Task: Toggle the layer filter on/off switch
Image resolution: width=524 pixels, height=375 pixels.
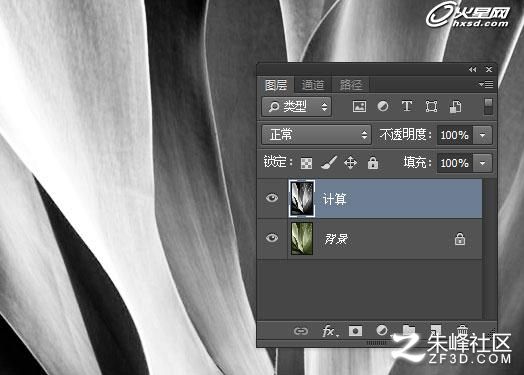Action: (488, 107)
